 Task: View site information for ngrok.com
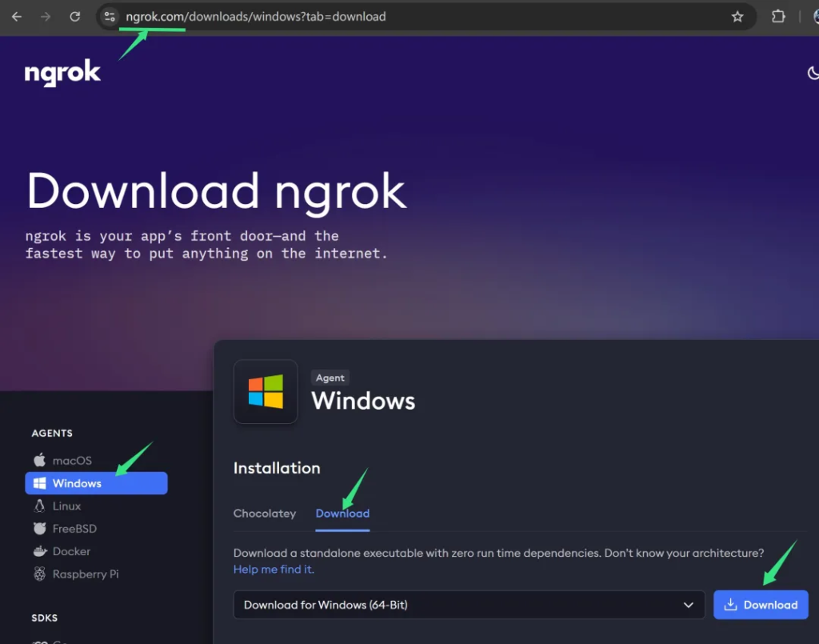[x=110, y=17]
